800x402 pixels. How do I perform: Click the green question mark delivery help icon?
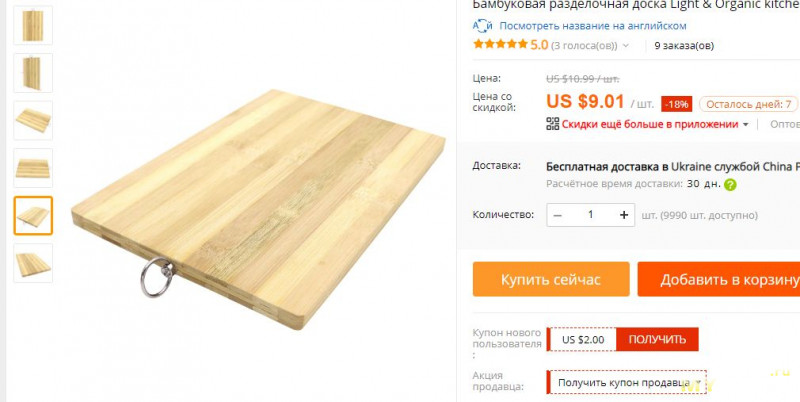click(x=730, y=185)
